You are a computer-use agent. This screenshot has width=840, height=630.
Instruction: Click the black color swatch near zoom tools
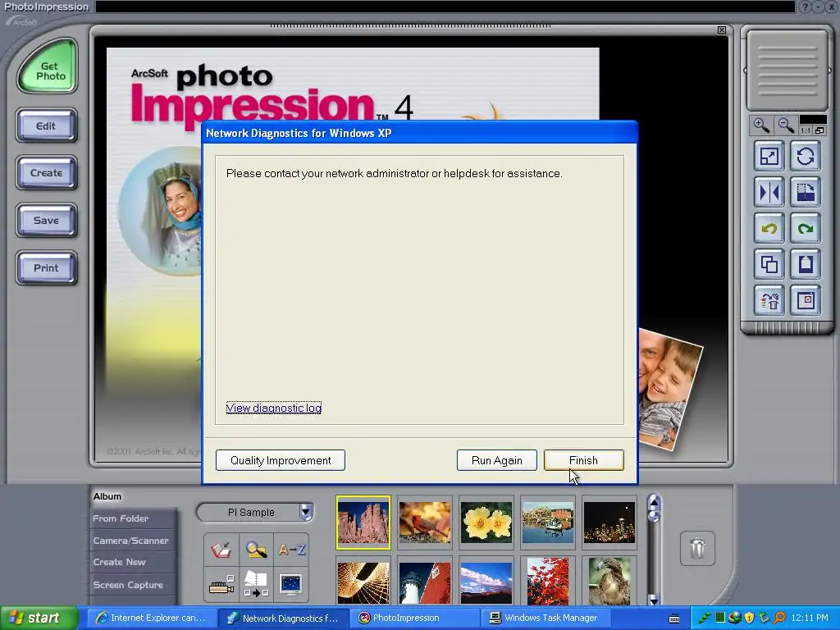coord(813,120)
